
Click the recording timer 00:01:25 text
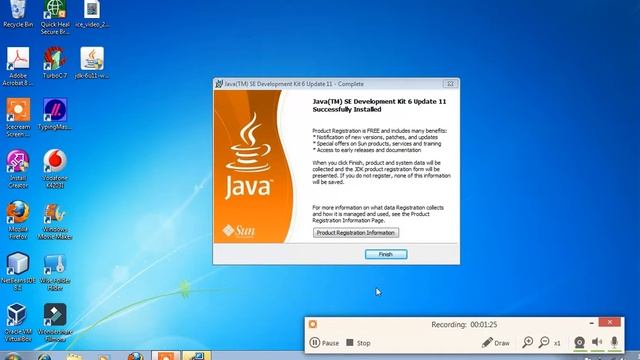point(484,324)
